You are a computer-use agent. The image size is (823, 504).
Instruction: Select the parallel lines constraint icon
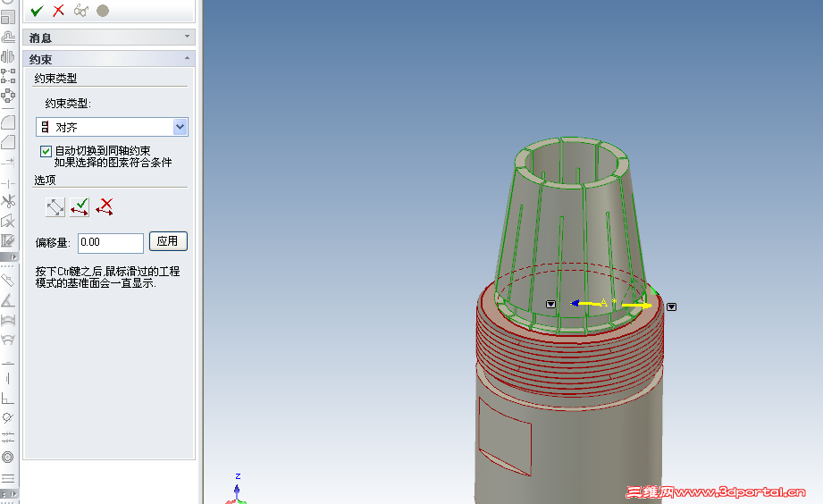[8, 478]
